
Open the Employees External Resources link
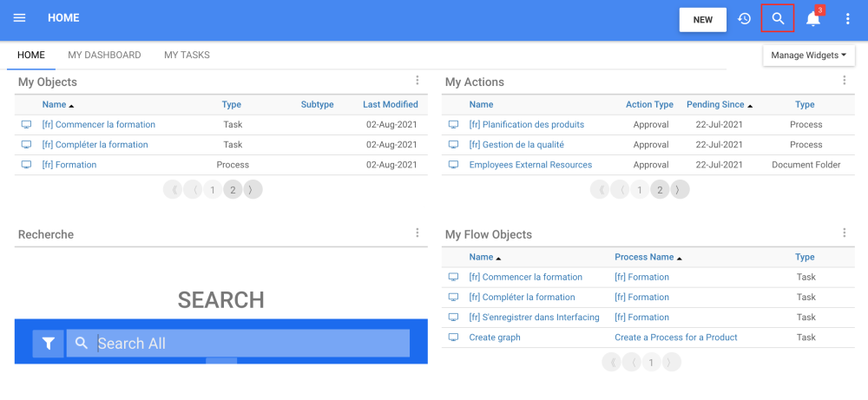click(530, 165)
